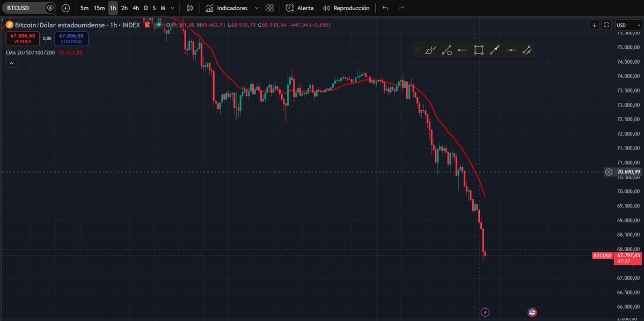This screenshot has width=644, height=321.
Task: Start bar replay with Reproducción
Action: [x=346, y=8]
